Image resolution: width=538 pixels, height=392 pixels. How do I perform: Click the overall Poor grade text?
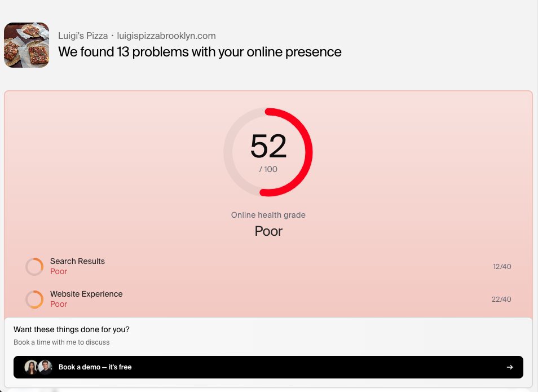pos(268,231)
